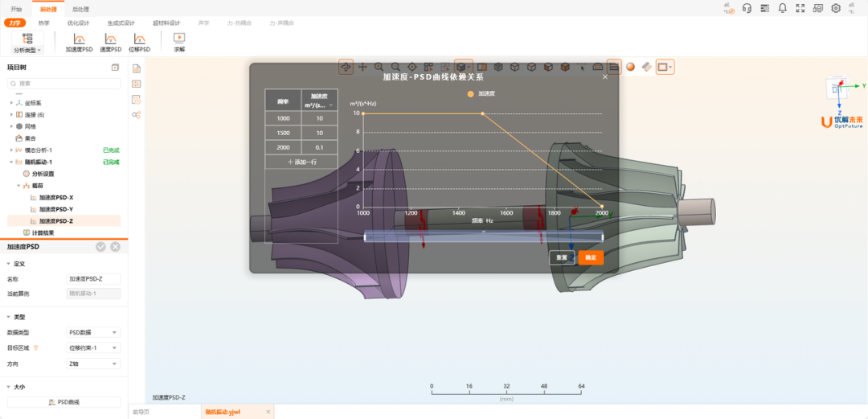Click the frequency range slider under the chart

(x=483, y=236)
